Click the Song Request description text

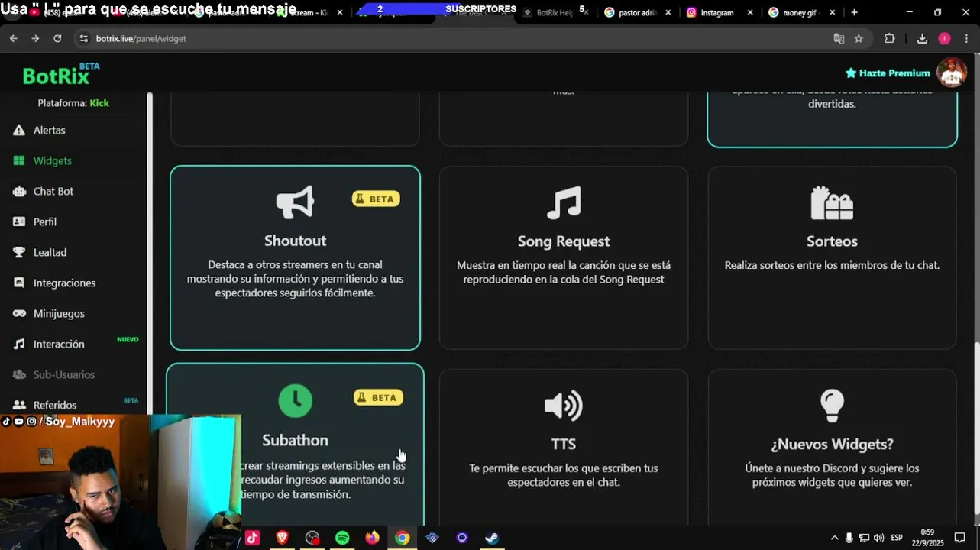(x=564, y=272)
